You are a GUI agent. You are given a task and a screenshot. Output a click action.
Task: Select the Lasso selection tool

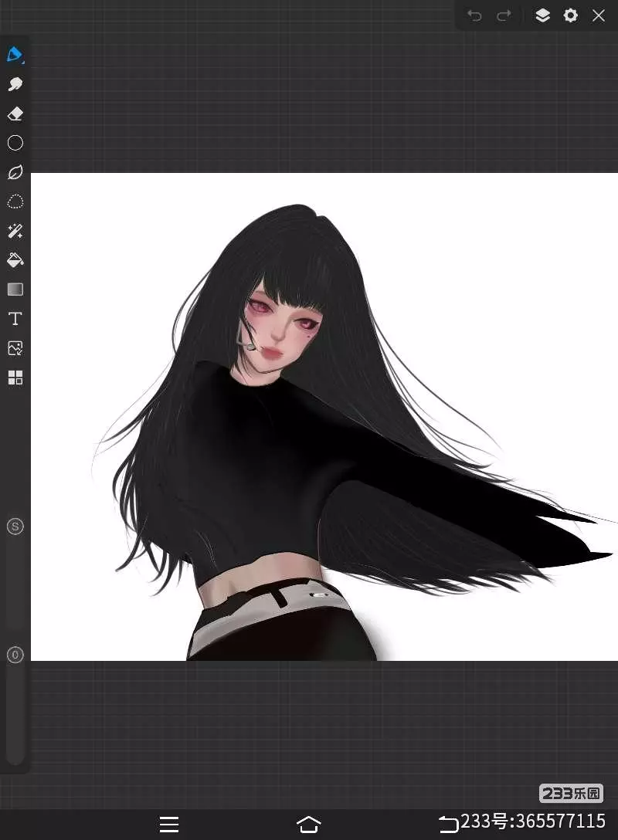[15, 202]
